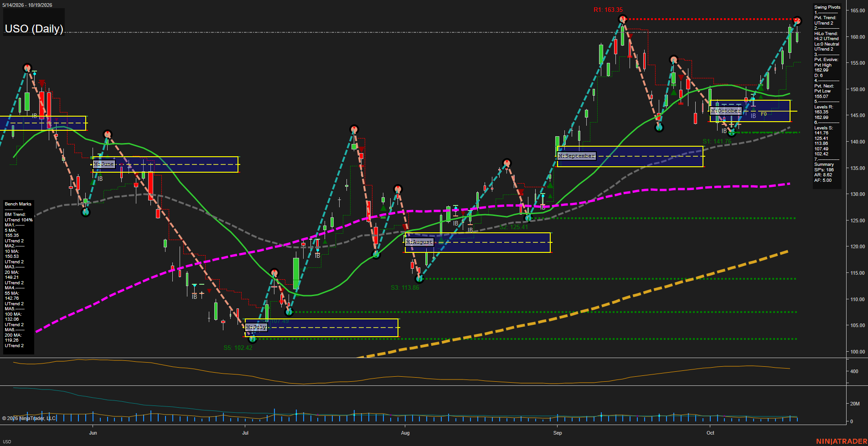868x446 pixels.
Task: Click the © 2026 NinjaTrader, LLC copyright notice
Action: point(29,418)
